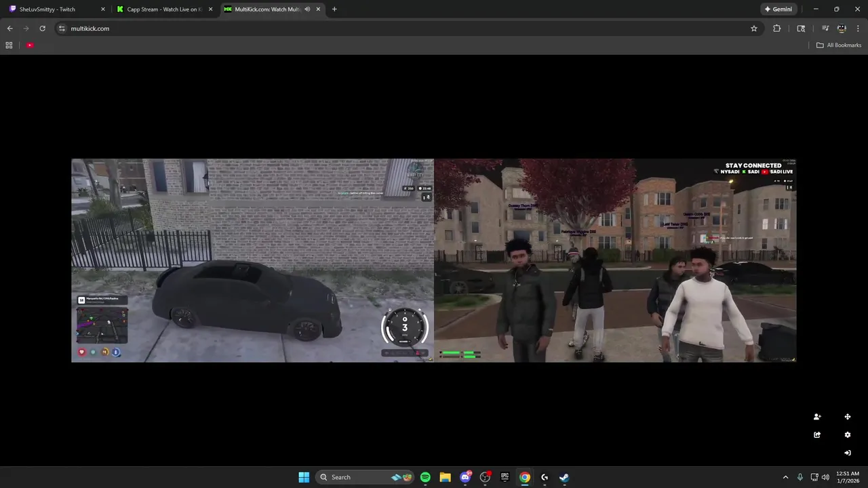The height and width of the screenshot is (488, 868).
Task: Switch to the Capp Stream Kick tab
Action: 163,9
